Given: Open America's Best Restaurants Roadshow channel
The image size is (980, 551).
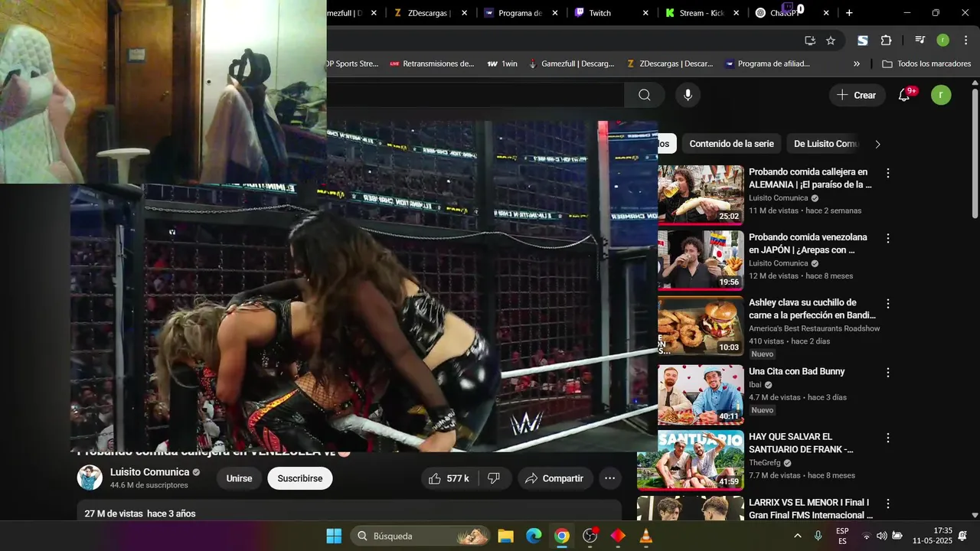Looking at the screenshot, I should 814,328.
